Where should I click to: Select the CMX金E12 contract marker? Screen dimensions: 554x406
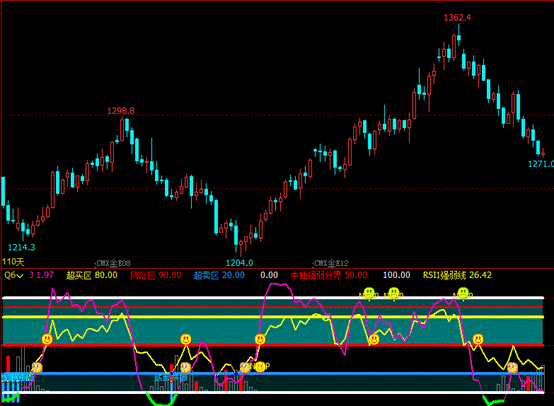point(331,263)
